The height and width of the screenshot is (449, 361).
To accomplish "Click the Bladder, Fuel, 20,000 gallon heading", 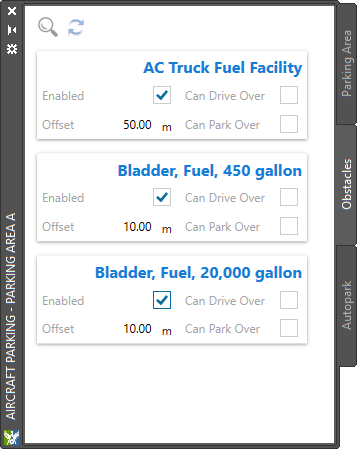I will 199,273.
